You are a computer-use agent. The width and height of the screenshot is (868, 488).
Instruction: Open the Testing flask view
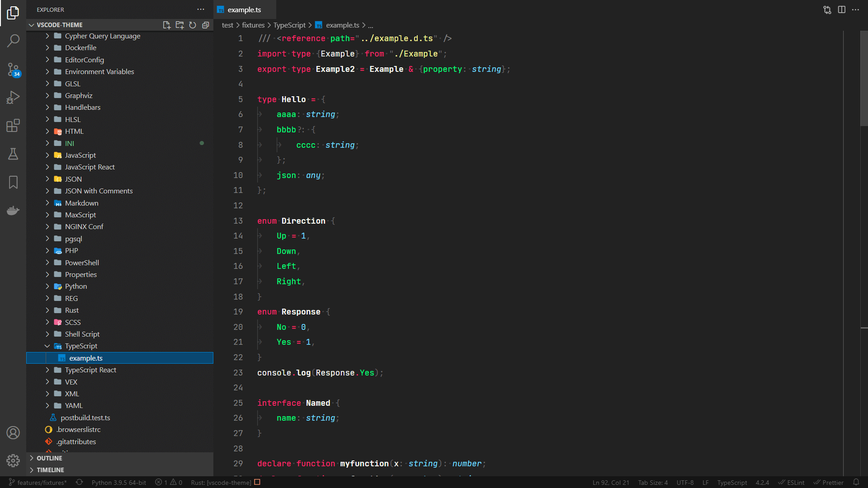pos(13,154)
